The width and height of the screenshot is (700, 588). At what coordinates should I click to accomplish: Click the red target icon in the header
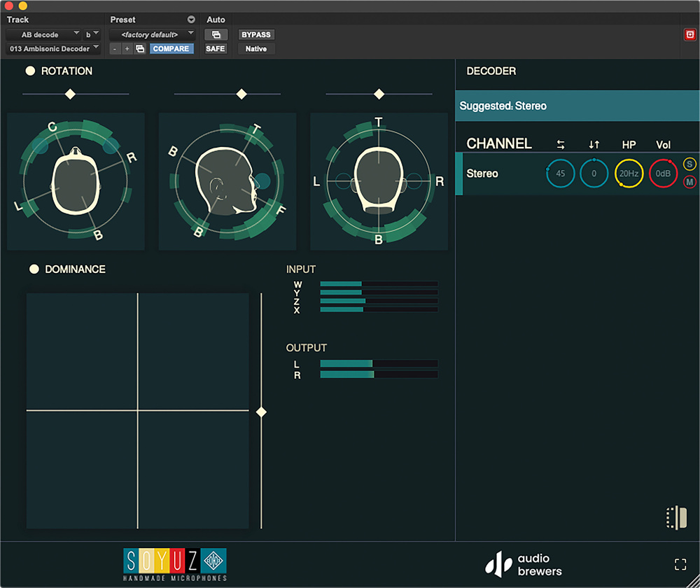pyautogui.click(x=689, y=34)
